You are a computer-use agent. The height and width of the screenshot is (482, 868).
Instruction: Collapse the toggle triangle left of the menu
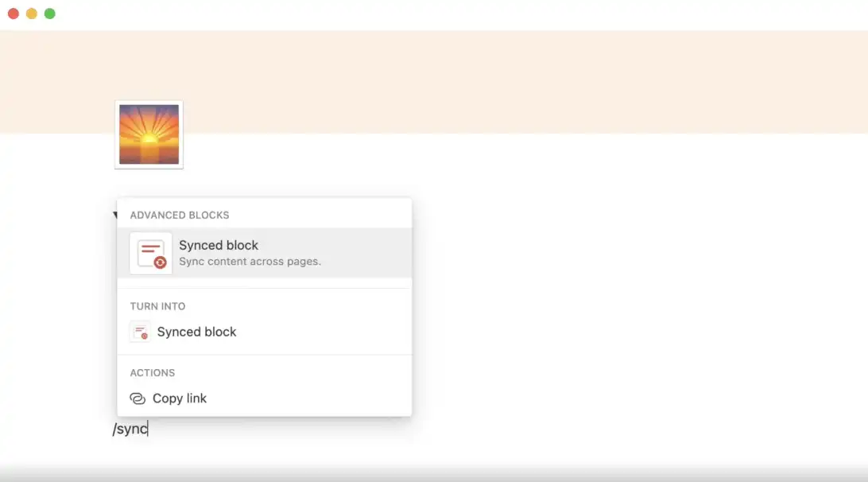(114, 215)
